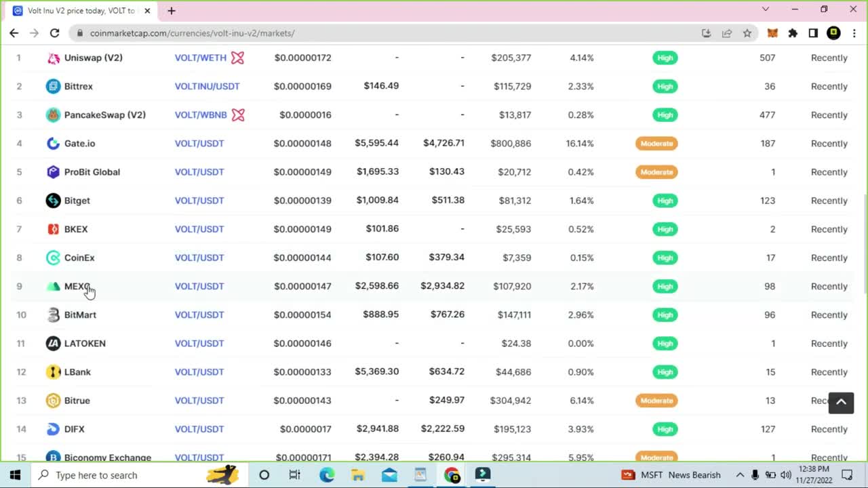Click the LBank exchange logo
The width and height of the screenshot is (868, 488).
coord(53,372)
